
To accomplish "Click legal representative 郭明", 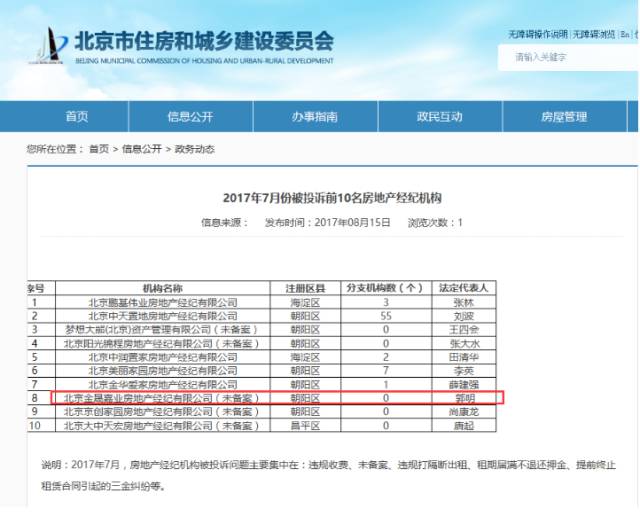I will 464,398.
